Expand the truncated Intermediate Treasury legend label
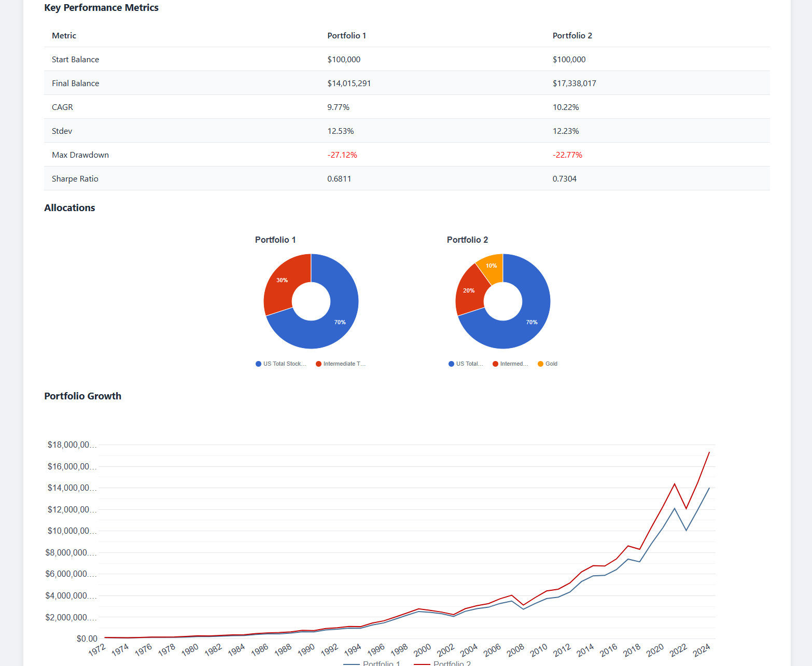 (x=345, y=364)
